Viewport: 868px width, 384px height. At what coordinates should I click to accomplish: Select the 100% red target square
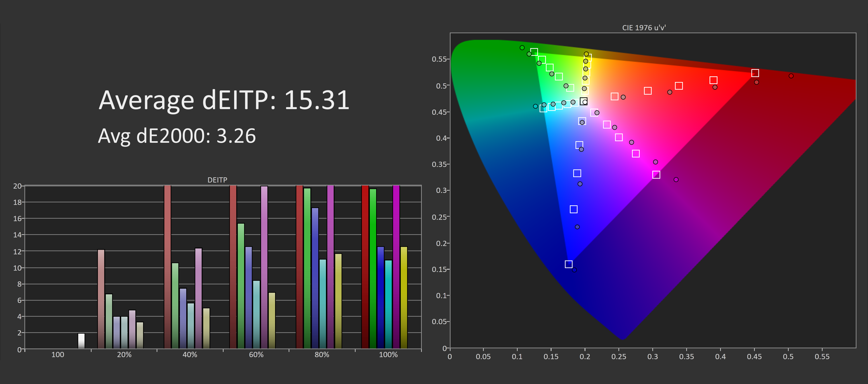tap(755, 73)
